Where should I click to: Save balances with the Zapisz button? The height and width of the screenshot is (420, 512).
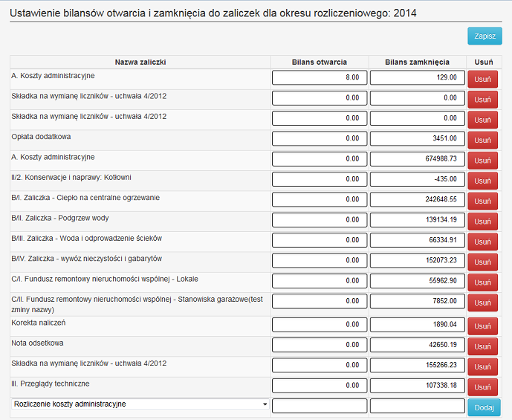tap(485, 36)
